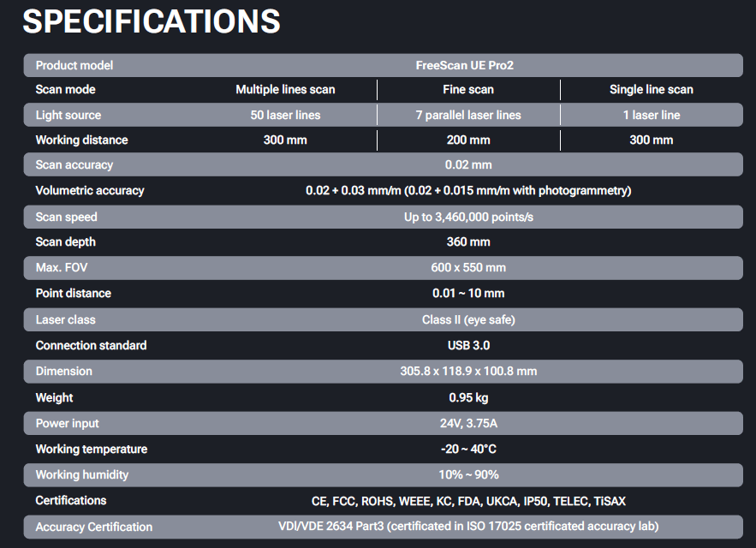756x548 pixels.
Task: Select the '200 mm' working distance
Action: [468, 140]
